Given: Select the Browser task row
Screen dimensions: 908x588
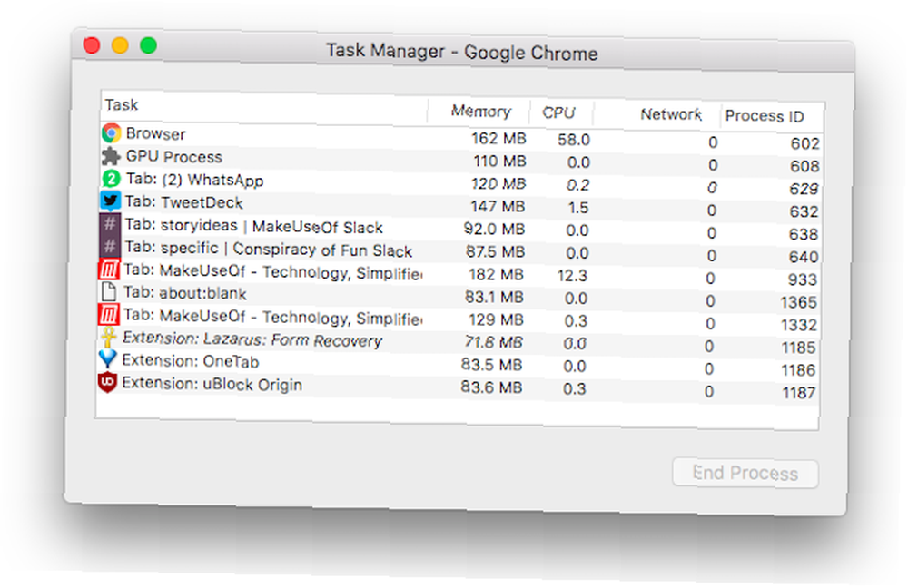Looking at the screenshot, I should pos(461,138).
